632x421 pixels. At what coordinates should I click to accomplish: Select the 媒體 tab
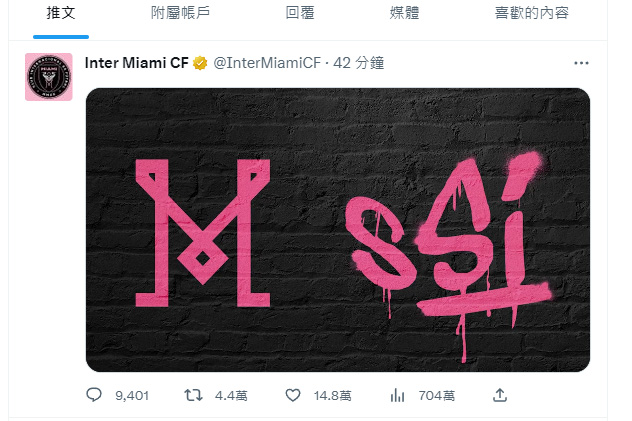[x=404, y=13]
